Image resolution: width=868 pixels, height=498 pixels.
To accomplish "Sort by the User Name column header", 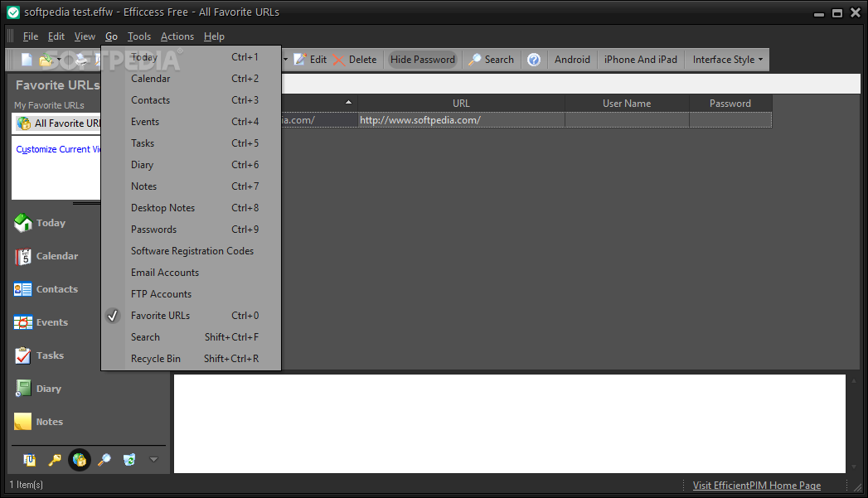I will [x=627, y=104].
